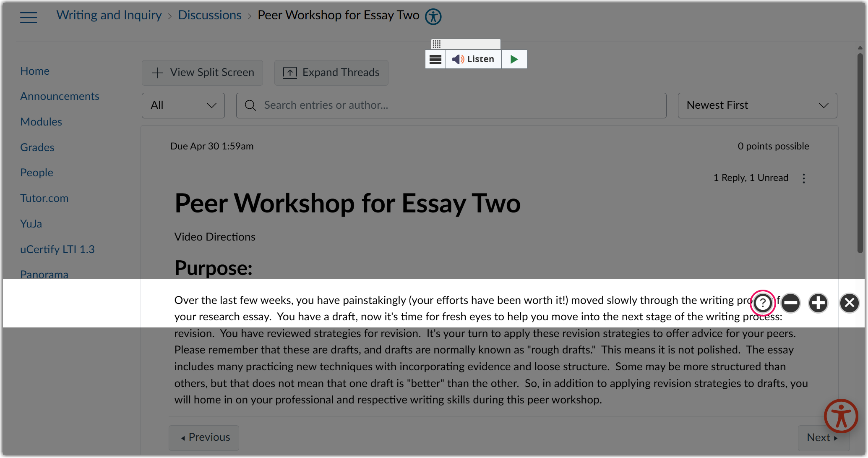Open the hamburger course navigation menu
The height and width of the screenshot is (458, 868).
[x=29, y=17]
